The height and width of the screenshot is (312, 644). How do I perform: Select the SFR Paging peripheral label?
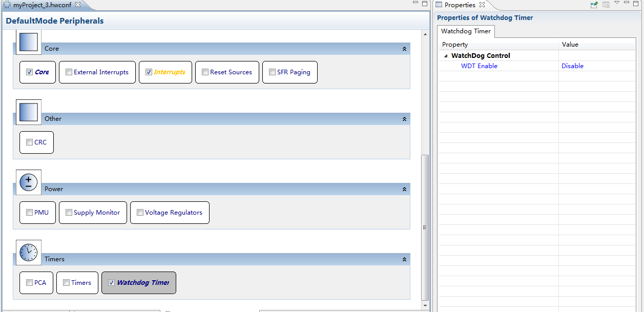click(294, 72)
